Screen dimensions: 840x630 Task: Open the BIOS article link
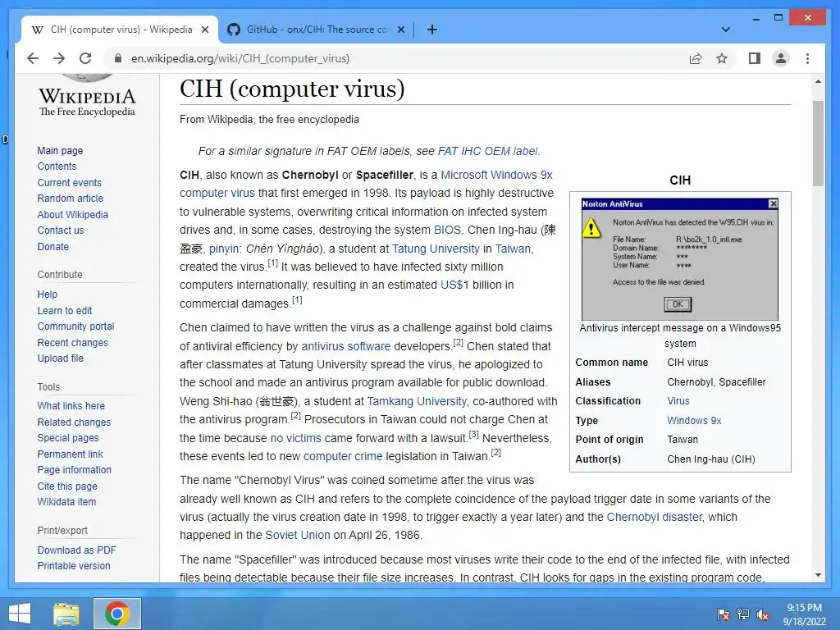click(x=447, y=230)
